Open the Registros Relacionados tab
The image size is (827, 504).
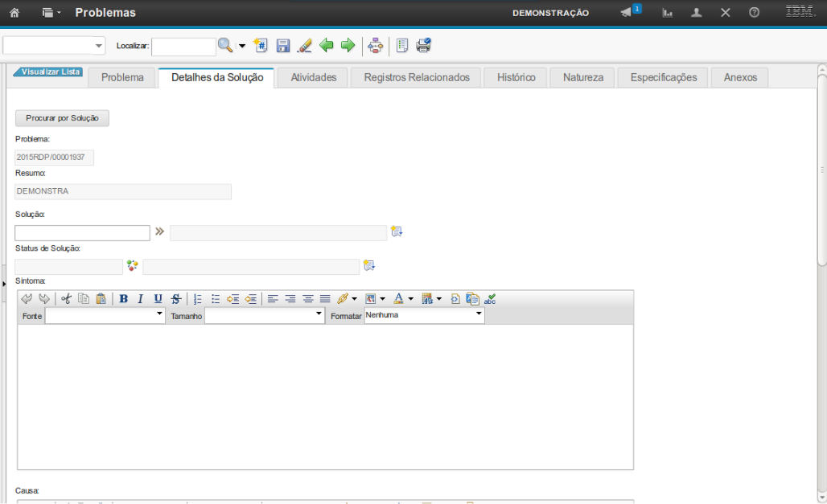416,78
